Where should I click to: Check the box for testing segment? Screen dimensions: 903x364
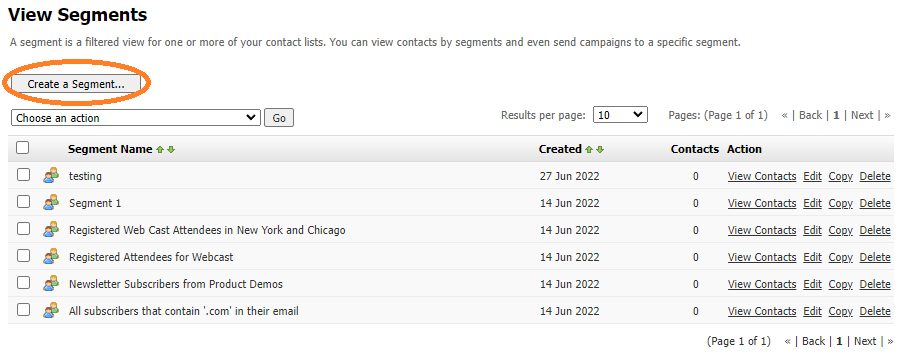pos(23,175)
